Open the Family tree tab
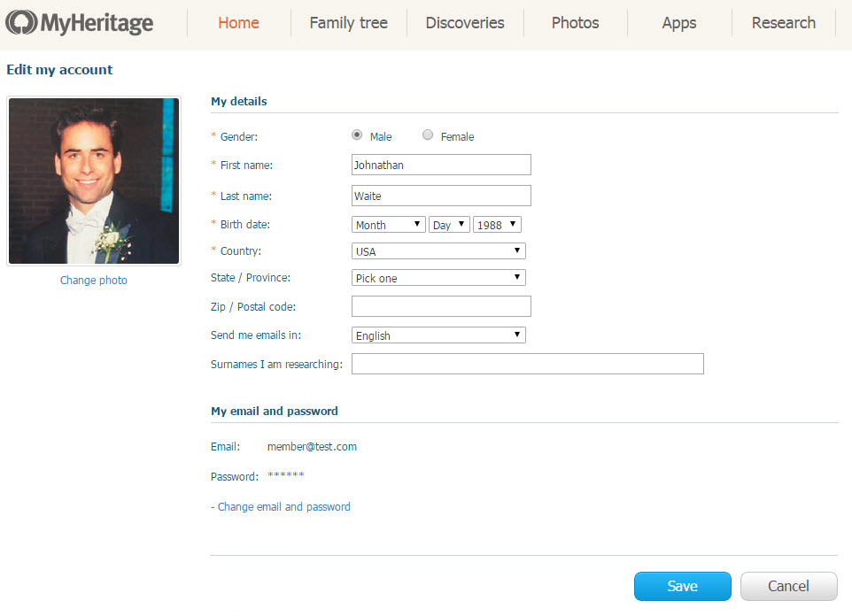 [348, 23]
